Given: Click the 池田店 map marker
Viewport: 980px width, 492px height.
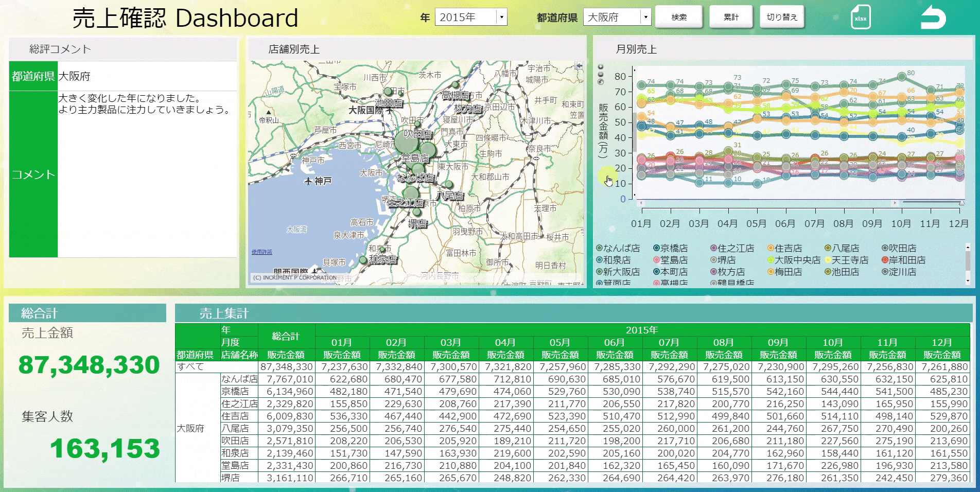Looking at the screenshot, I should tap(388, 92).
